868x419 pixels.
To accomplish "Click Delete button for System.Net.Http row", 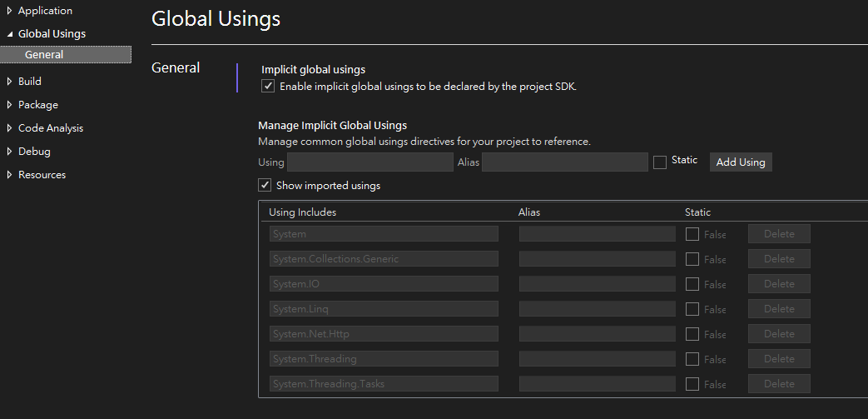I will [779, 334].
